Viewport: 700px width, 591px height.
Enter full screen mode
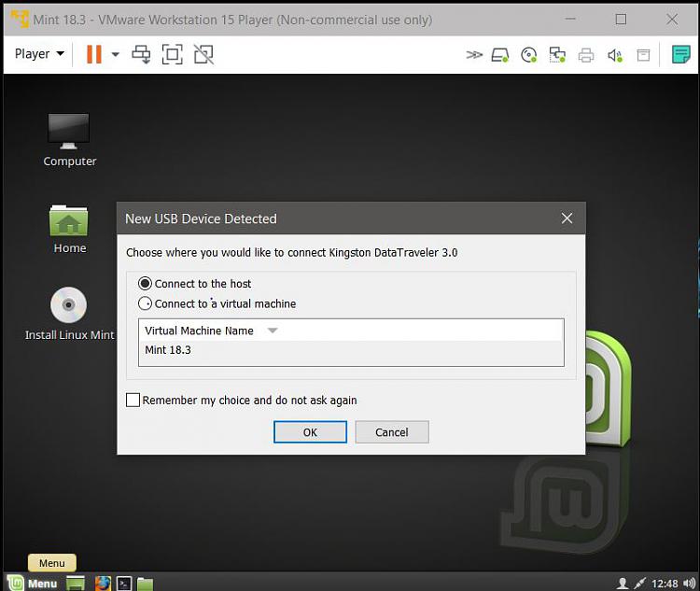pyautogui.click(x=173, y=54)
